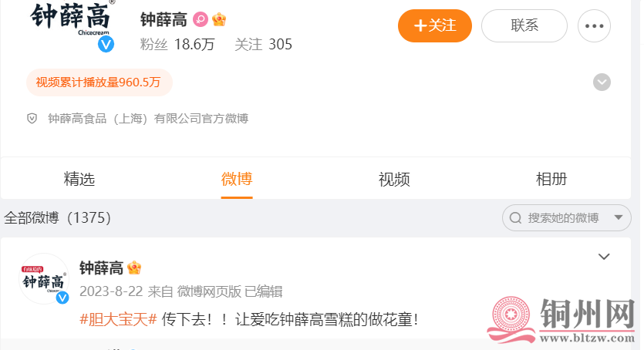Click the pink female gender icon
The height and width of the screenshot is (350, 644).
[201, 19]
